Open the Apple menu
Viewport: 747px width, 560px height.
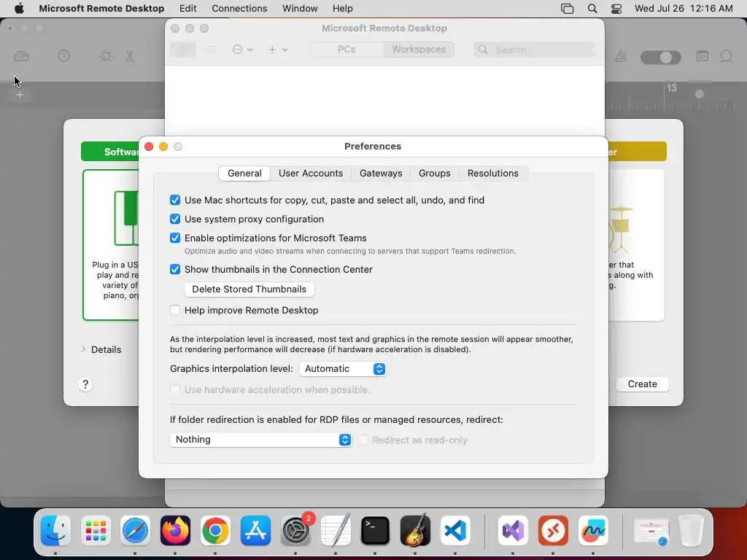tap(19, 9)
